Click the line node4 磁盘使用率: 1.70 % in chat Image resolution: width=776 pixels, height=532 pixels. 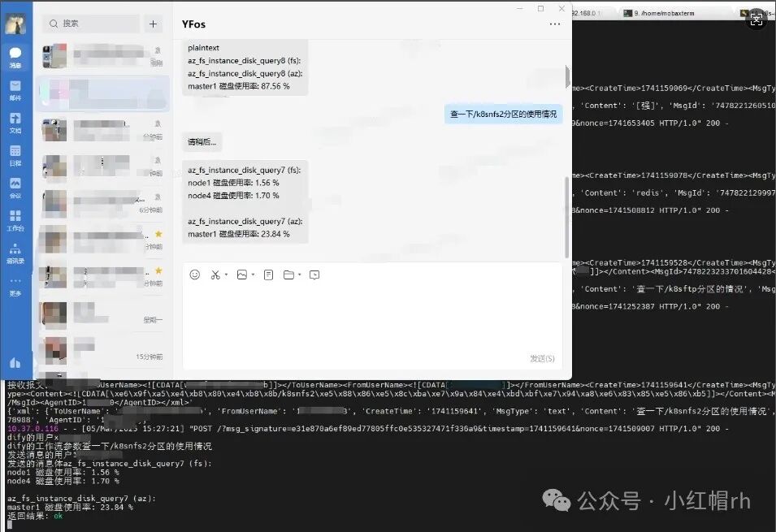[233, 196]
